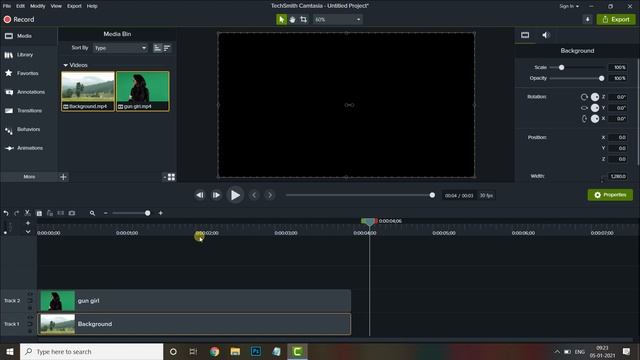Click the Rotation Z dial control
Image resolution: width=640 pixels, height=360 pixels.
pos(595,97)
